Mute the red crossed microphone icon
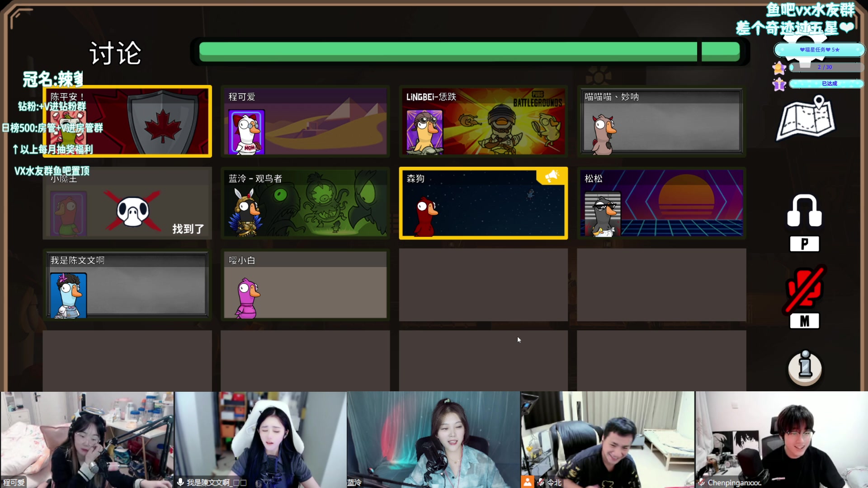 point(804,289)
